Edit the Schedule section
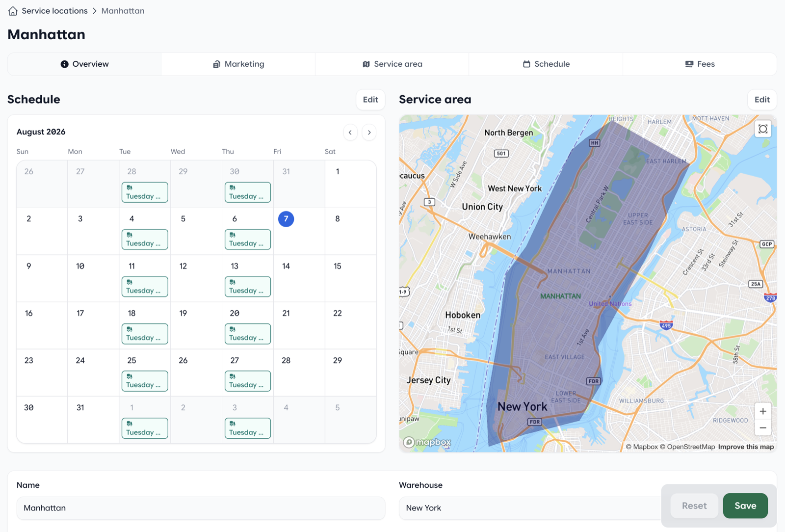 370,100
